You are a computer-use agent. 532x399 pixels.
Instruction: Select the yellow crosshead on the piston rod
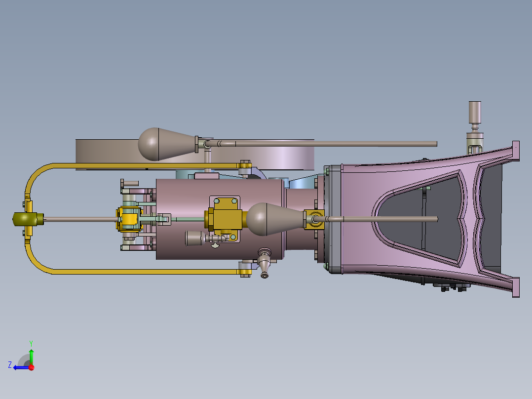click(x=129, y=219)
